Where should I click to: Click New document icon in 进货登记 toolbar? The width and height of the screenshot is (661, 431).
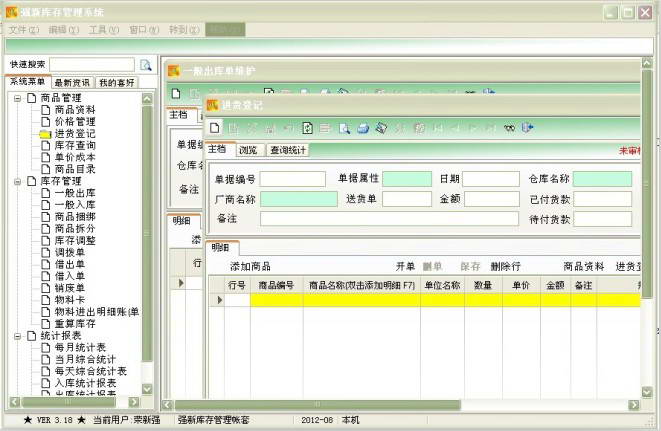pos(215,128)
